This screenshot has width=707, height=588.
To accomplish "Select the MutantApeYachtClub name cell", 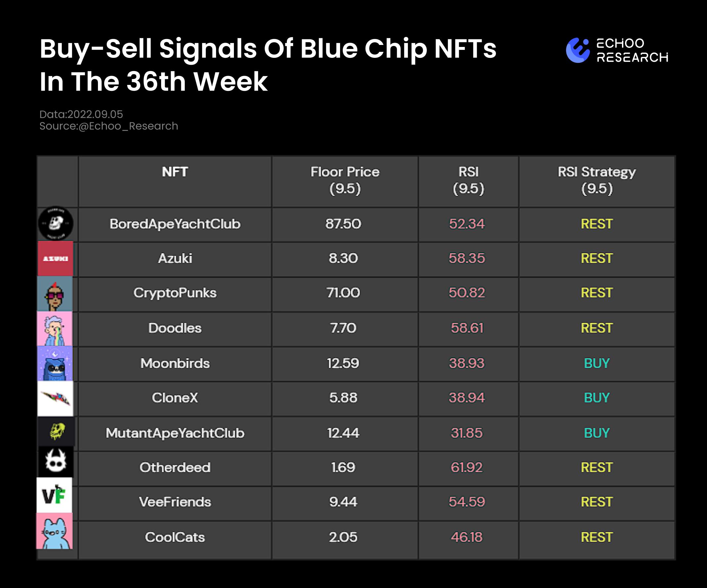I will tap(175, 433).
